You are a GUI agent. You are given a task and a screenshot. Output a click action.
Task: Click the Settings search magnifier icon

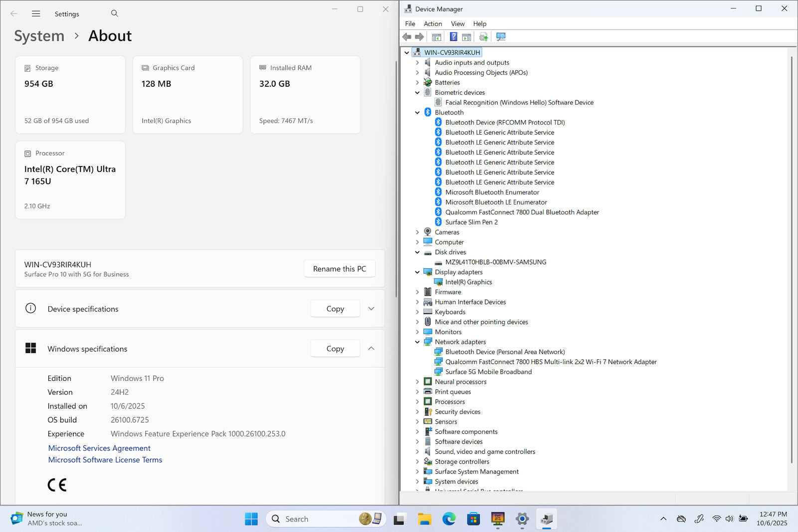click(x=114, y=13)
